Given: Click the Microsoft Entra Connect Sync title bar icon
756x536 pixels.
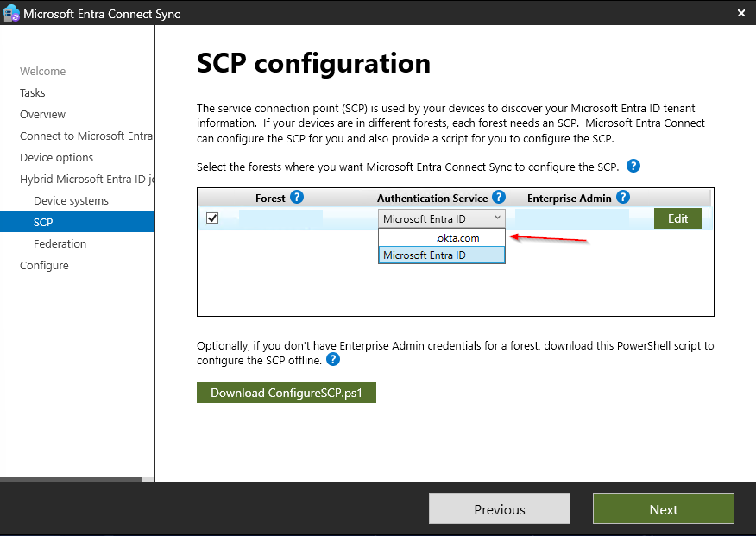Looking at the screenshot, I should tap(12, 13).
